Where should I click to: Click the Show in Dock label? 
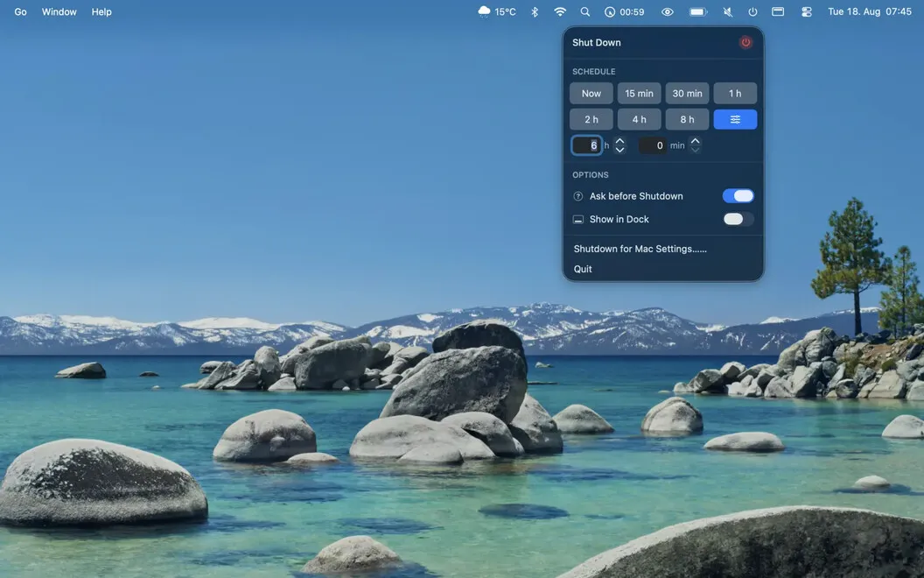tap(619, 220)
